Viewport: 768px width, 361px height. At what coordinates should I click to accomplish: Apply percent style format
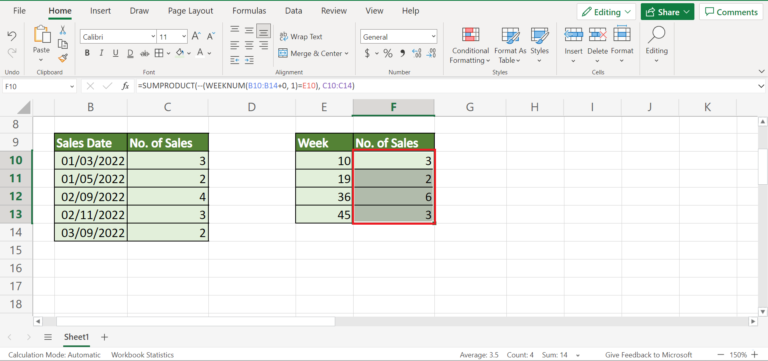pos(388,53)
